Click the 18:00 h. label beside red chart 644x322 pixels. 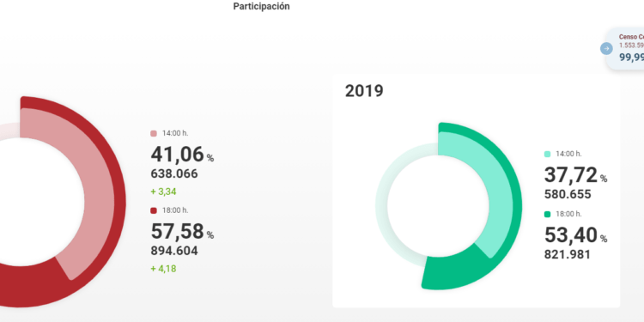175,210
